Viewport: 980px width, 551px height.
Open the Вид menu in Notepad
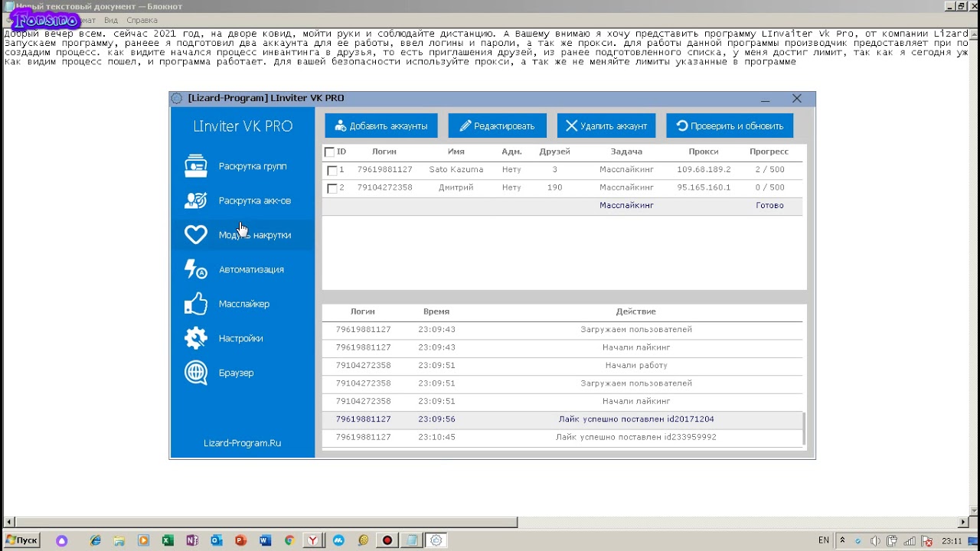coord(111,20)
